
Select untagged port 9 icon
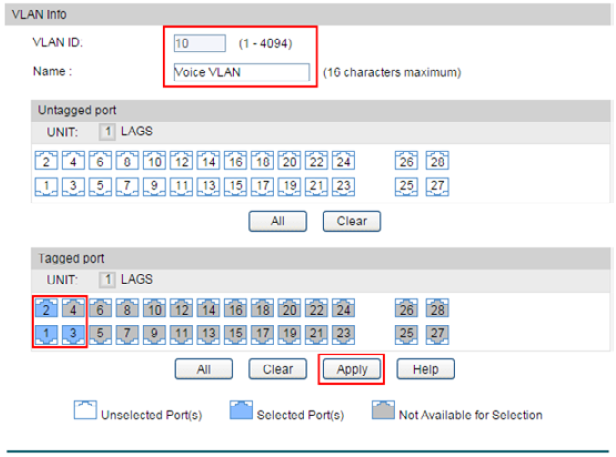(x=154, y=186)
